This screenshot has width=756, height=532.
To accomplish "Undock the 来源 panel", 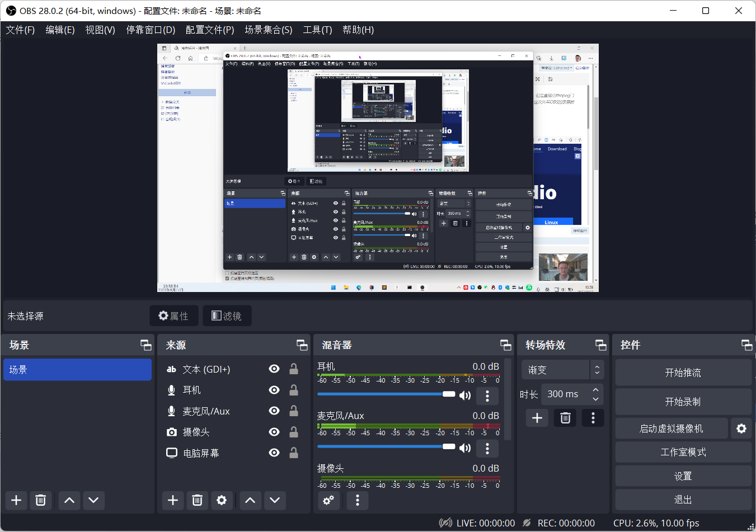I will (x=302, y=345).
